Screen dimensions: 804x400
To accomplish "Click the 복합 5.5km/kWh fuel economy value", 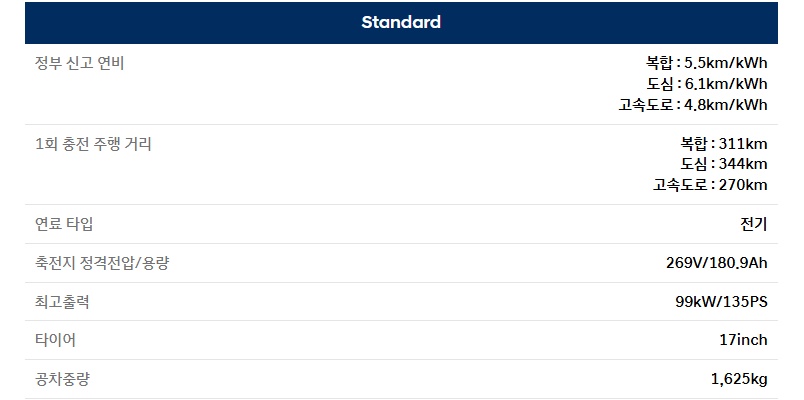I will click(706, 62).
